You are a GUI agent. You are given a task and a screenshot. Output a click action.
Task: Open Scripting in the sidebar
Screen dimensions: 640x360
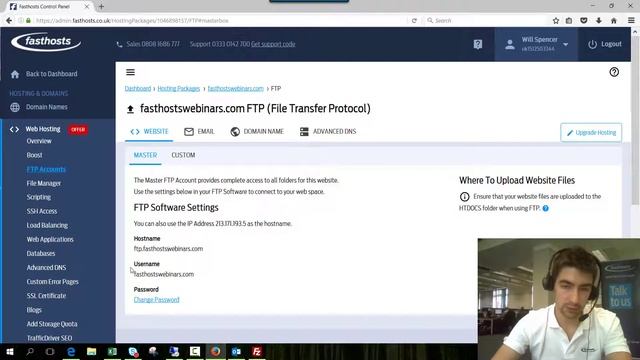(39, 197)
